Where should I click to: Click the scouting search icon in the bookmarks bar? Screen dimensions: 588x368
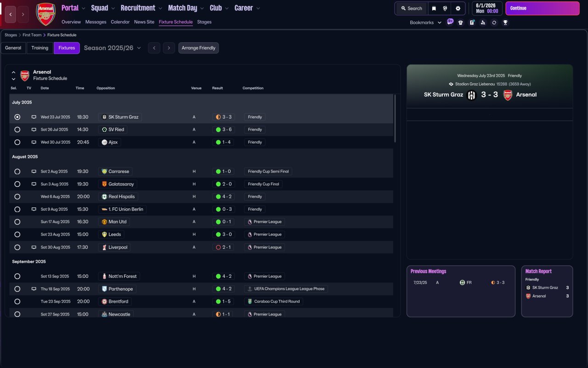pyautogui.click(x=483, y=23)
